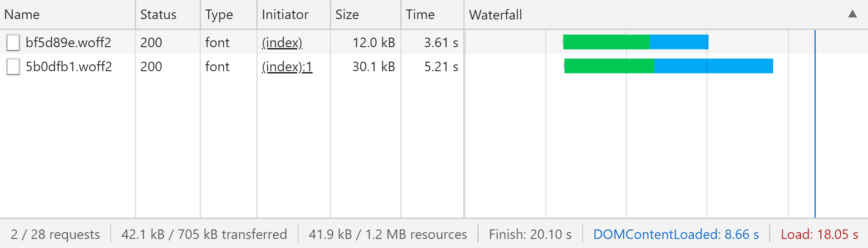Screen dimensions: 868x248
Task: Sort requests by the Type column
Action: click(219, 15)
